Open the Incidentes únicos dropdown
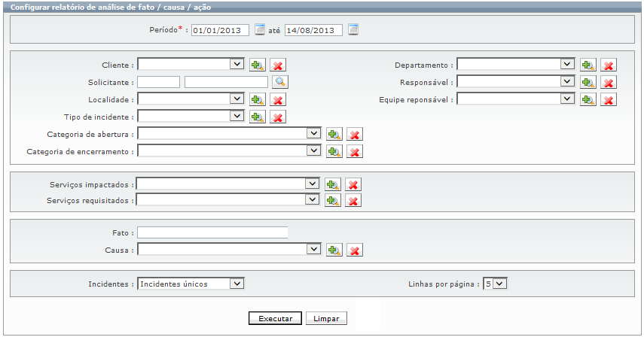644x337 pixels. click(x=191, y=284)
